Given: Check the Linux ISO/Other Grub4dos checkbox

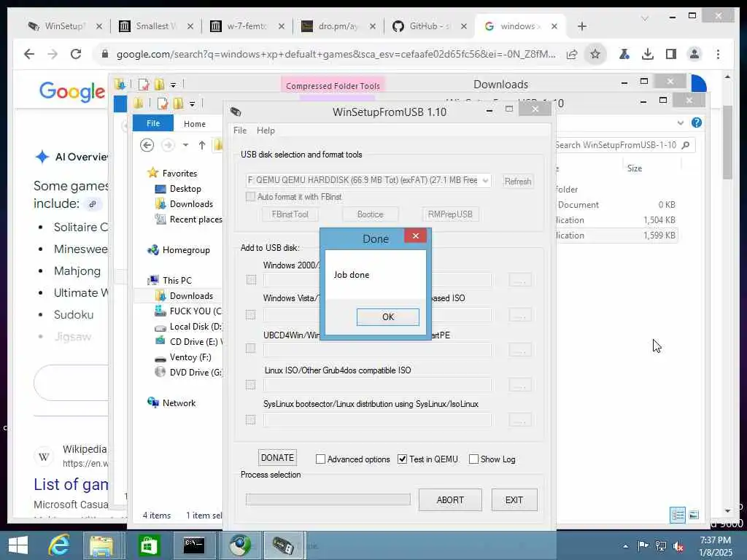Looking at the screenshot, I should tap(251, 385).
